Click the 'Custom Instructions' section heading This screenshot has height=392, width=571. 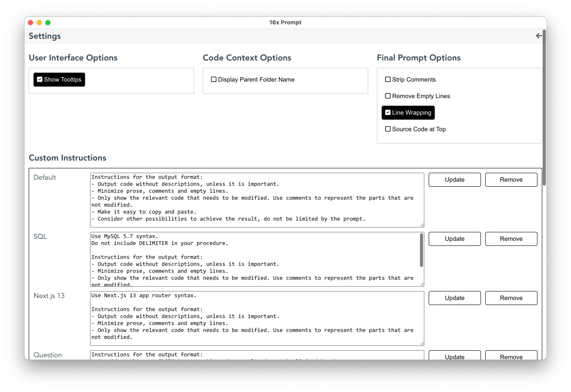coord(68,158)
